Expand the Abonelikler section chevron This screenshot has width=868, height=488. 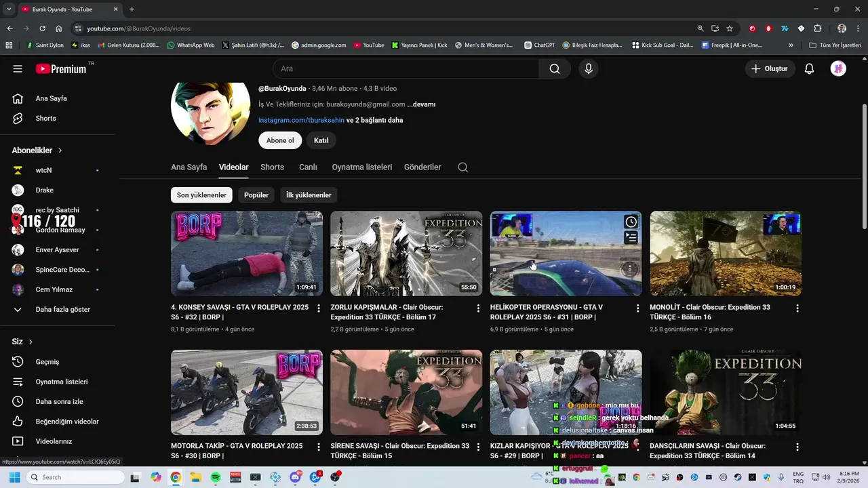tap(60, 150)
